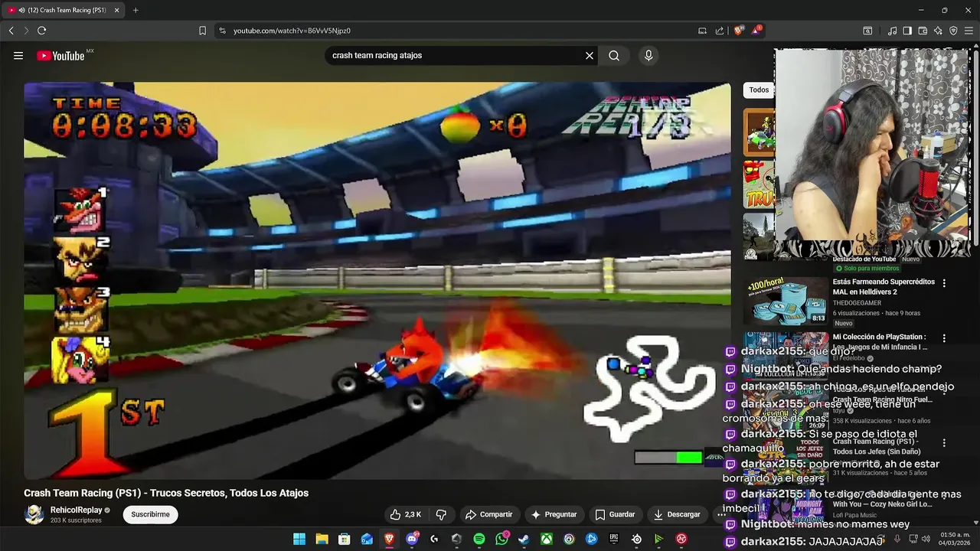Open Discord from the taskbar
The width and height of the screenshot is (980, 551).
pyautogui.click(x=412, y=539)
